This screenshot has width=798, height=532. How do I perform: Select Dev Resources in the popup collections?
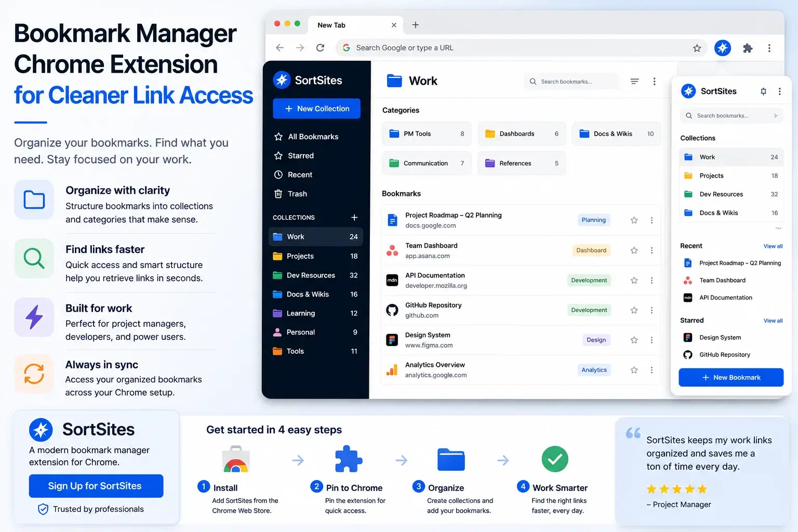pos(731,194)
